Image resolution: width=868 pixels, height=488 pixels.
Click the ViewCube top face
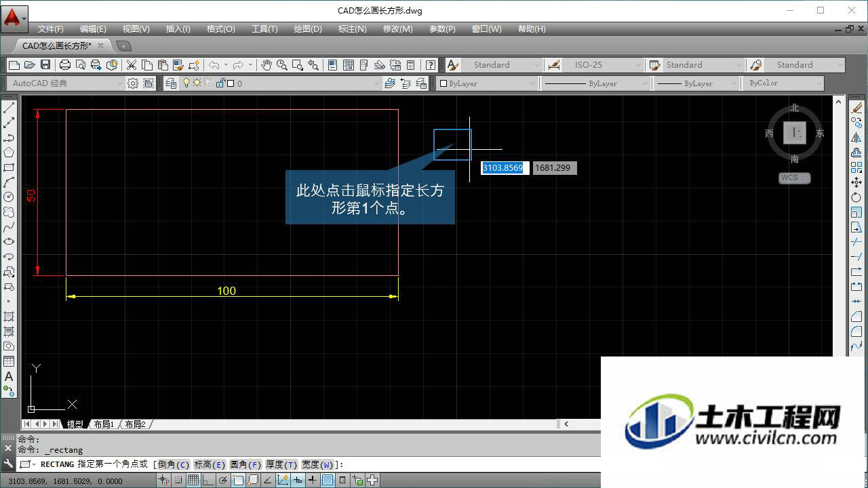pos(795,132)
